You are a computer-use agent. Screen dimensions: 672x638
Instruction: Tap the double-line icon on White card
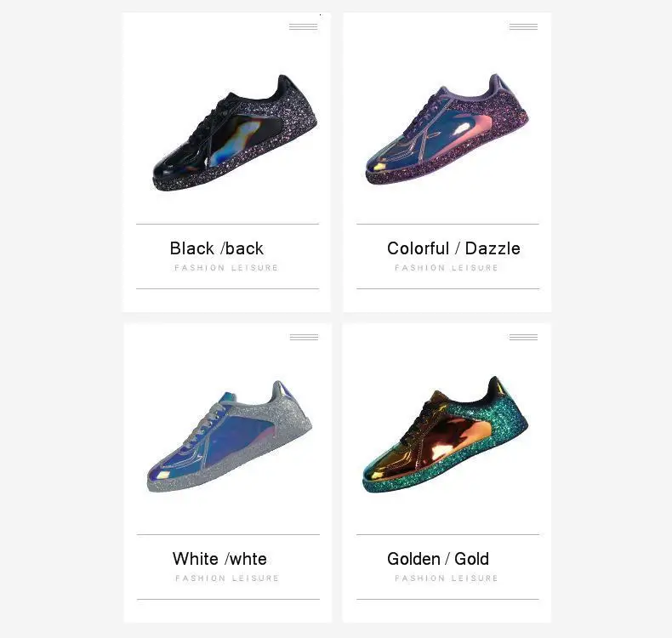click(304, 337)
